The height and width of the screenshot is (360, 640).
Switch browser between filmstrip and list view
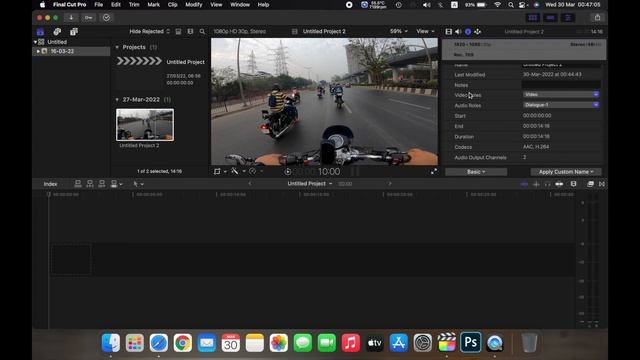[x=190, y=31]
